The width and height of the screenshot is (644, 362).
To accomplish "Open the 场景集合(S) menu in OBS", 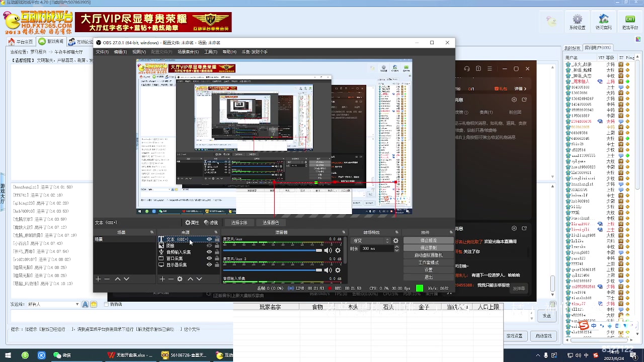I will pyautogui.click(x=188, y=52).
